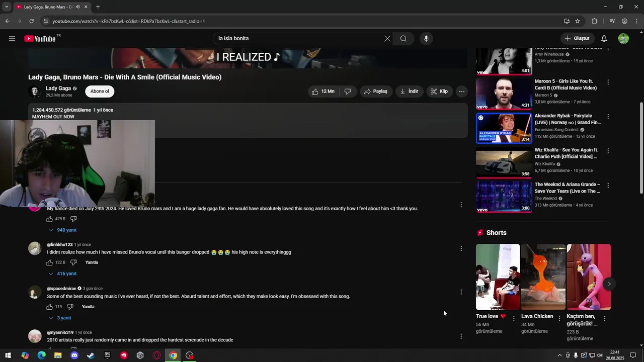Screen dimensions: 644x362
Task: Open the True love short thumbnail
Action: [x=498, y=277]
